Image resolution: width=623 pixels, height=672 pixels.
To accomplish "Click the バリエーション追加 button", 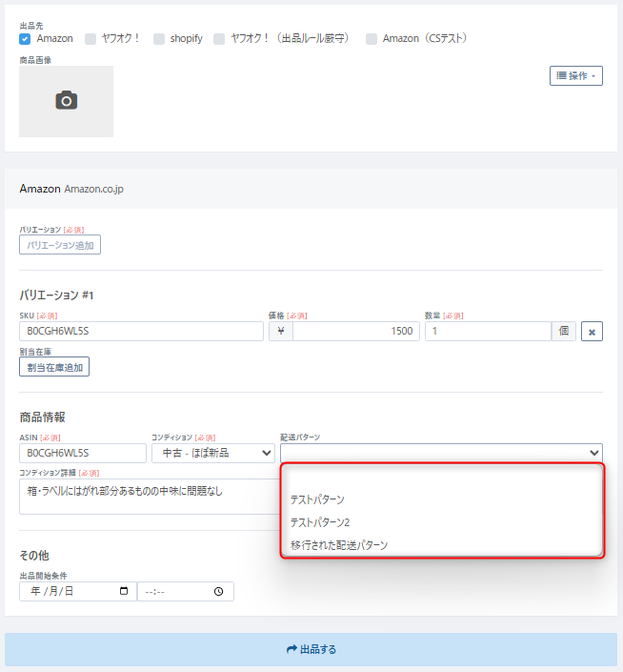I will coord(60,245).
